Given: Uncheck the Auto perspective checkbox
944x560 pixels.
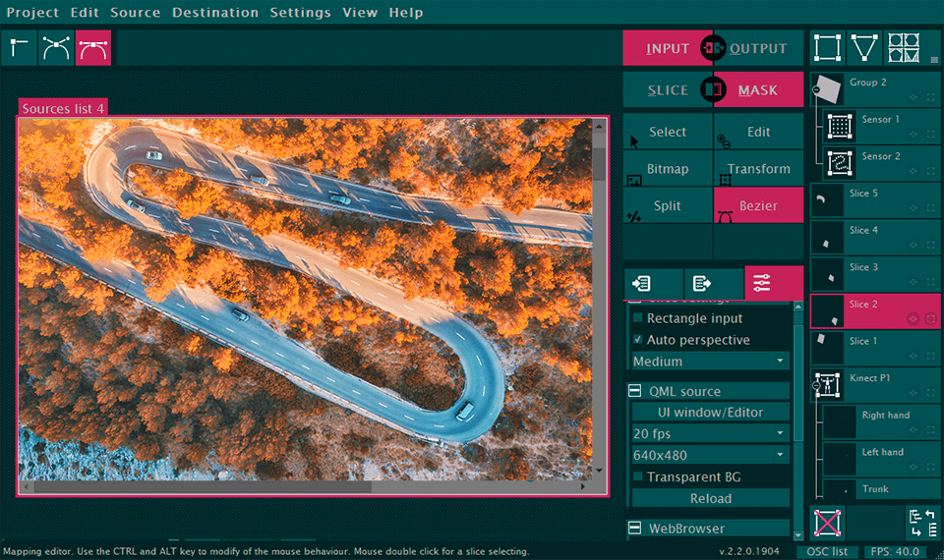Looking at the screenshot, I should [x=637, y=340].
